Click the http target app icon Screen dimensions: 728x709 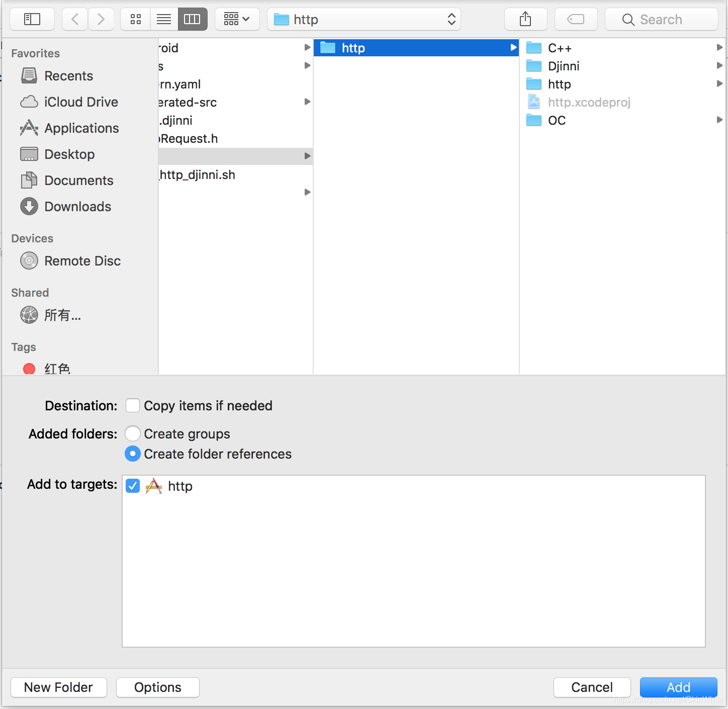(153, 486)
